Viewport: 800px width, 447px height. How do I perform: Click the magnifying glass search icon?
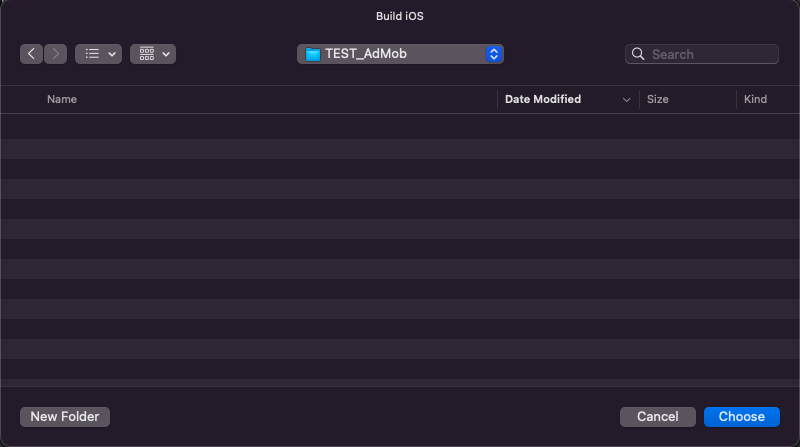tap(638, 54)
